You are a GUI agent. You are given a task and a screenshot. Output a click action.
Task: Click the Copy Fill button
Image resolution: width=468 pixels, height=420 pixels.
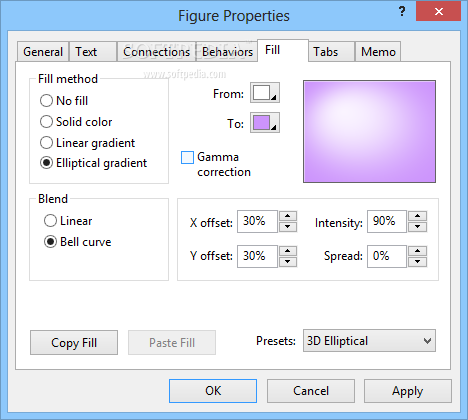coord(74,343)
